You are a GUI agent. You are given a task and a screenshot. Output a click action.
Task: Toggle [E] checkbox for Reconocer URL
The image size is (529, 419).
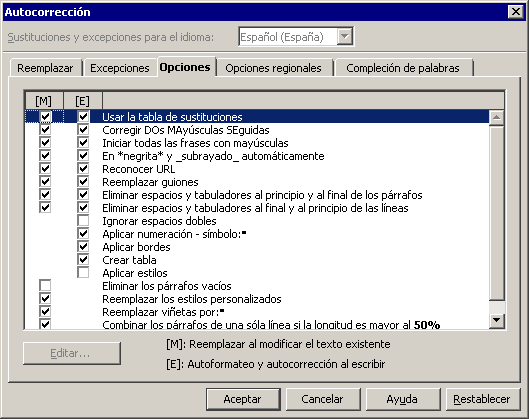[x=83, y=169]
